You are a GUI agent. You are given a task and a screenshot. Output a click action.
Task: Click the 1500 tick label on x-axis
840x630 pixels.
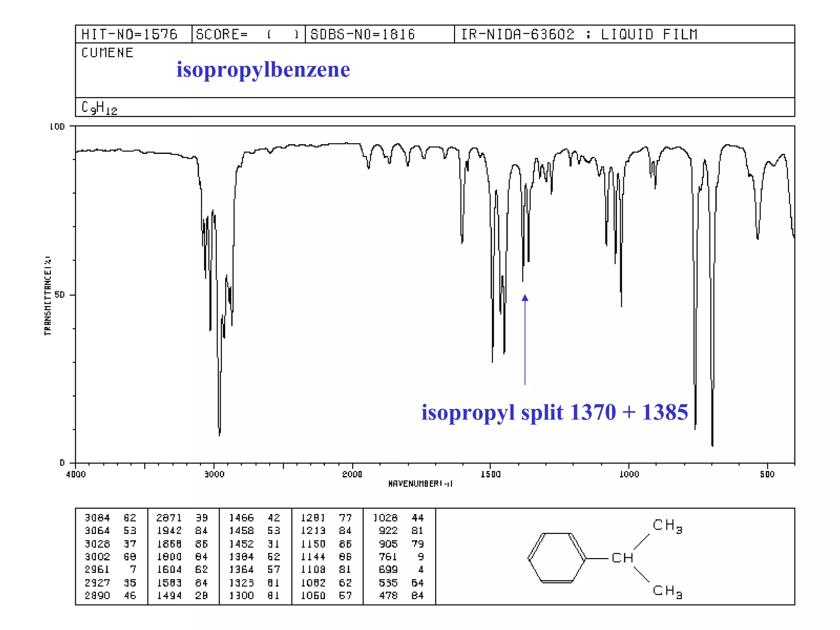click(x=491, y=475)
